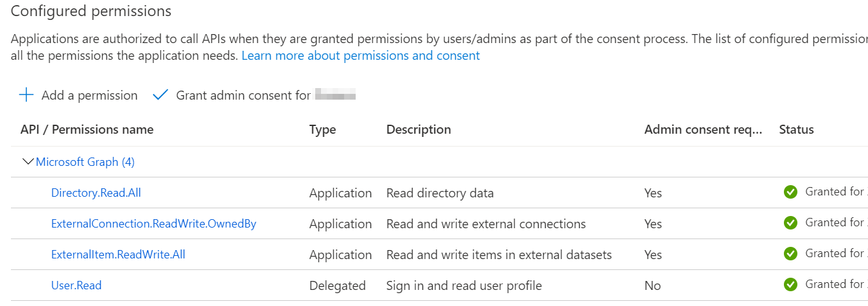This screenshot has width=868, height=306.
Task: Click the API / Permissions name column header
Action: pos(87,129)
